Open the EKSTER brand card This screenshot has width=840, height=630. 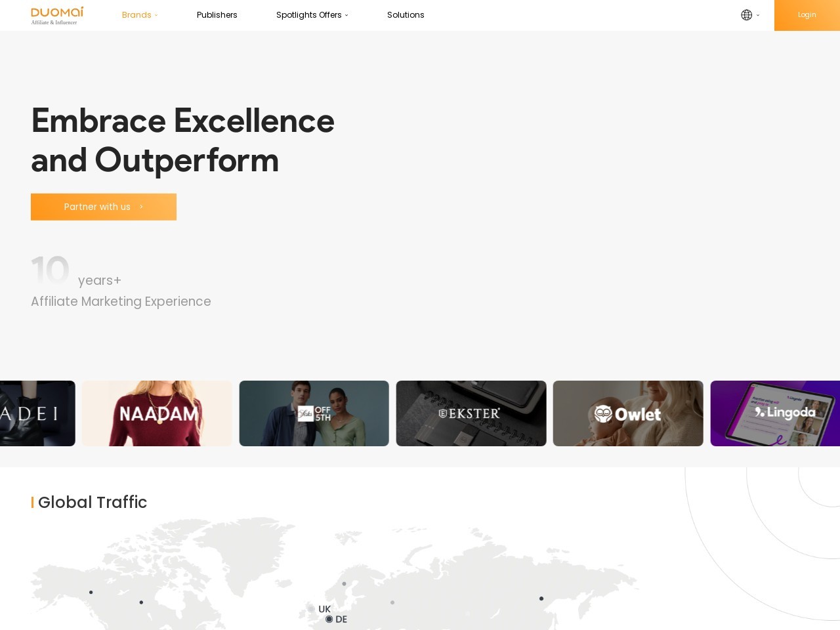[471, 413]
